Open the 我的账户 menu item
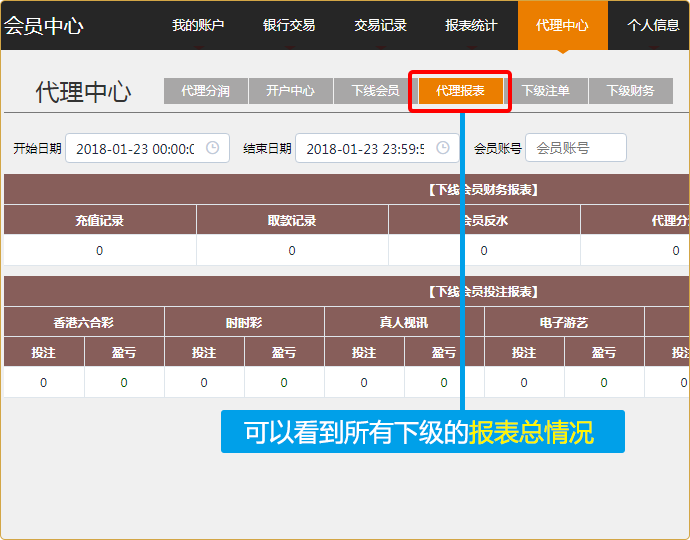 (198, 25)
